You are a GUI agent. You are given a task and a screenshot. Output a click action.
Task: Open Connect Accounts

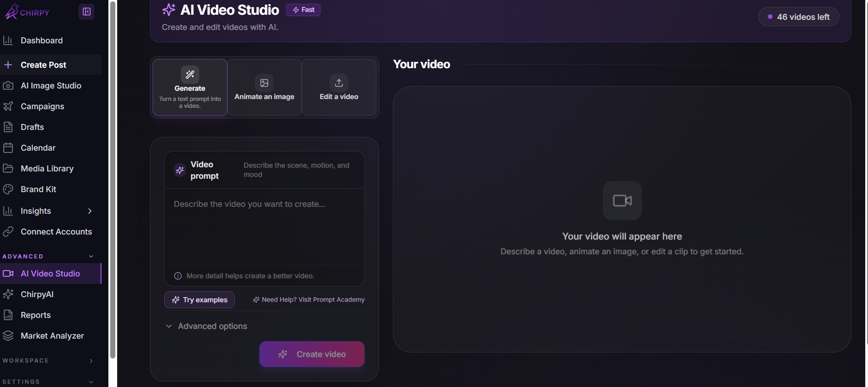51,231
